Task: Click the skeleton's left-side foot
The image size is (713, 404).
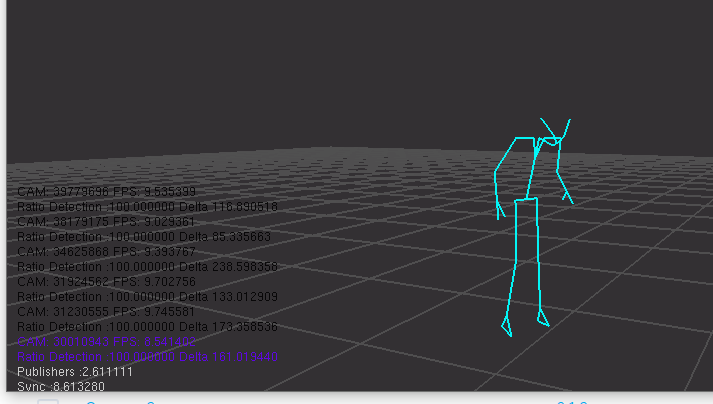Action: tap(507, 327)
